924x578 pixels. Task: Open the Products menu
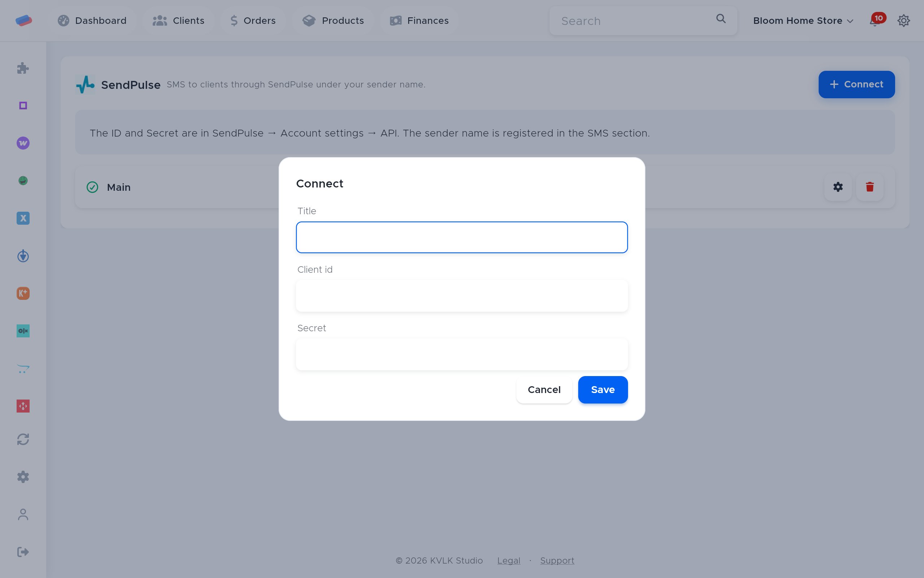click(332, 21)
